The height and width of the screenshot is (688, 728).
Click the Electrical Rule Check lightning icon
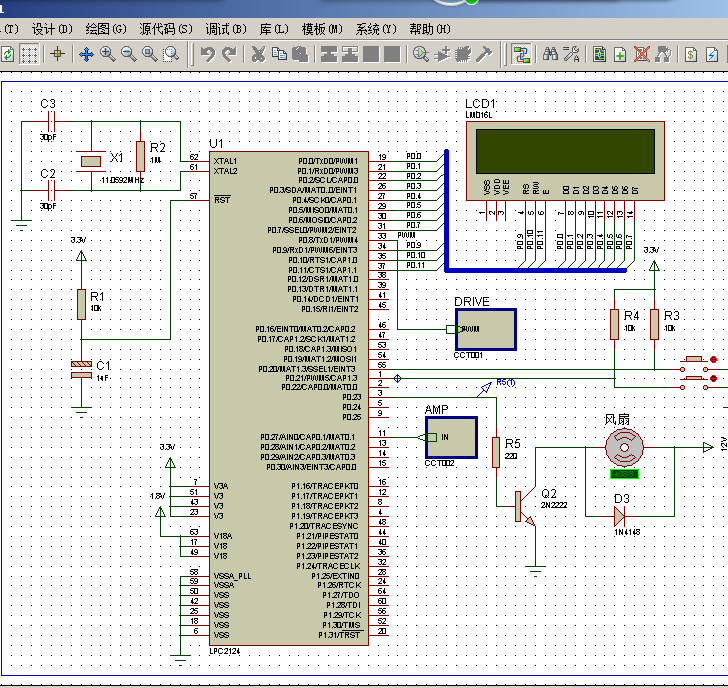(x=712, y=54)
